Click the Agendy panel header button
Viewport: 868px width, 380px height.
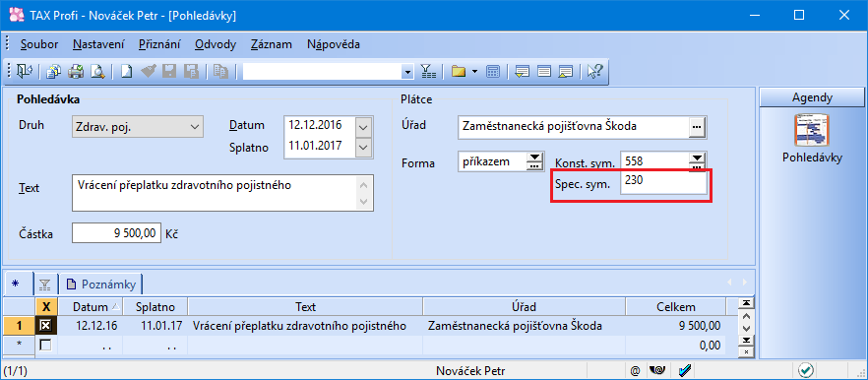pos(812,97)
